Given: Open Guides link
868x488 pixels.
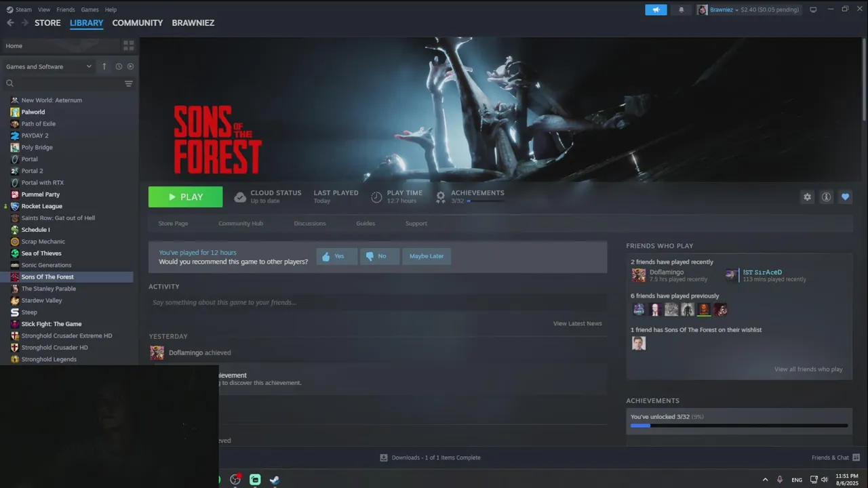Looking at the screenshot, I should [366, 223].
